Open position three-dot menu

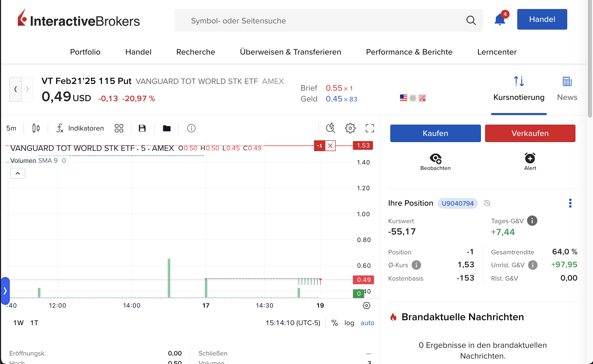click(x=570, y=203)
